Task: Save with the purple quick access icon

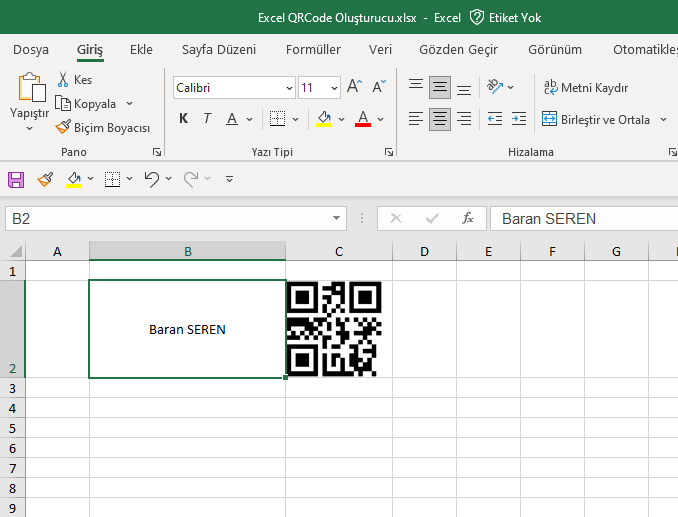Action: point(16,179)
